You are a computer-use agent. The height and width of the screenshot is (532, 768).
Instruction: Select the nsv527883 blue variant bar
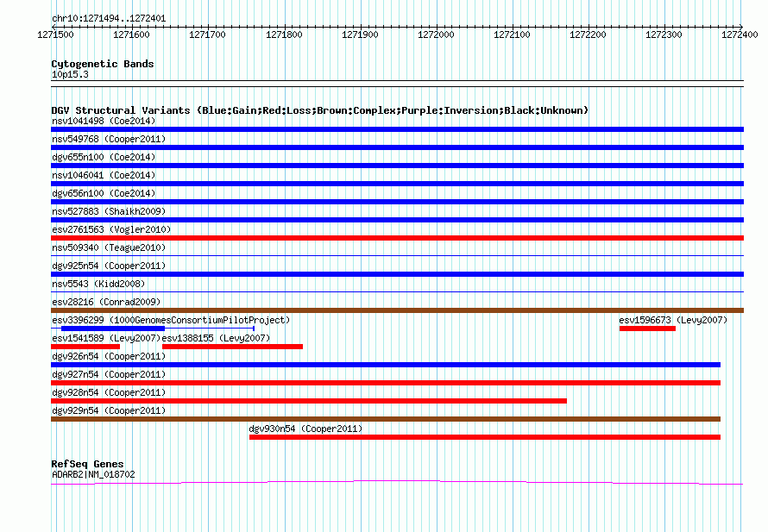pyautogui.click(x=397, y=220)
